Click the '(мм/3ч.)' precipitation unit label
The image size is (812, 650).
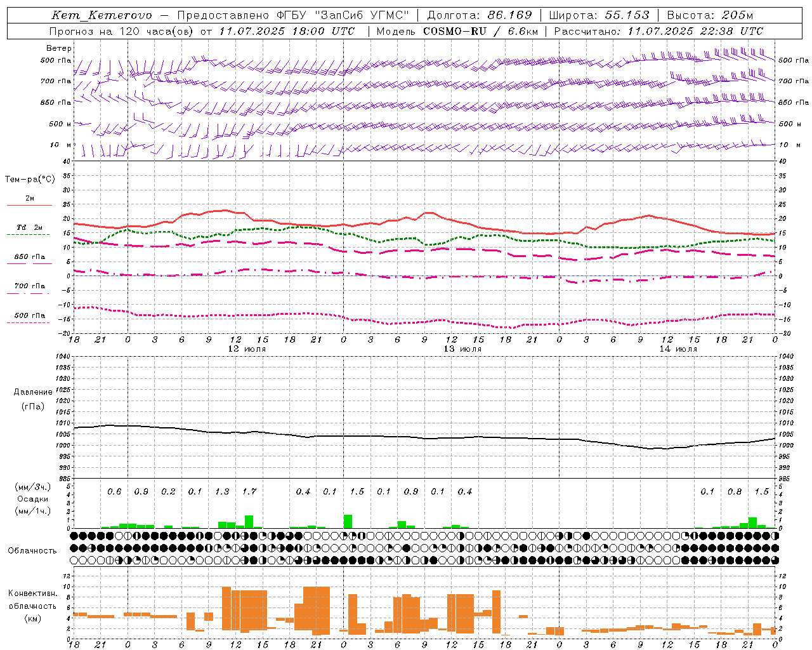coord(32,487)
